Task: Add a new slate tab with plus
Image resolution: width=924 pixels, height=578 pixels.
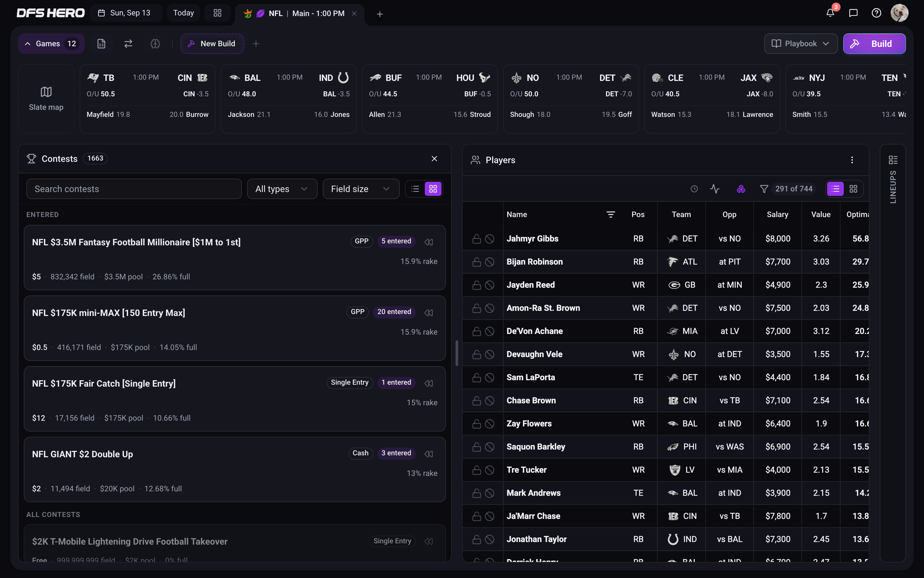Action: tap(380, 14)
